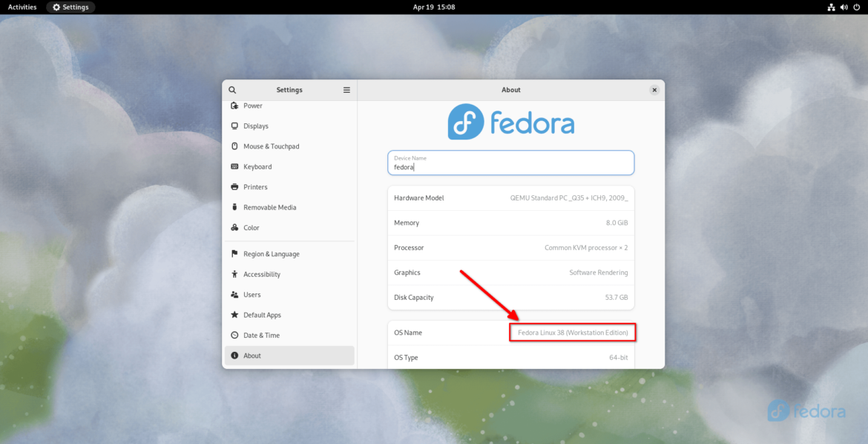Click the OS Type row label
This screenshot has height=444, width=868.
tap(407, 358)
